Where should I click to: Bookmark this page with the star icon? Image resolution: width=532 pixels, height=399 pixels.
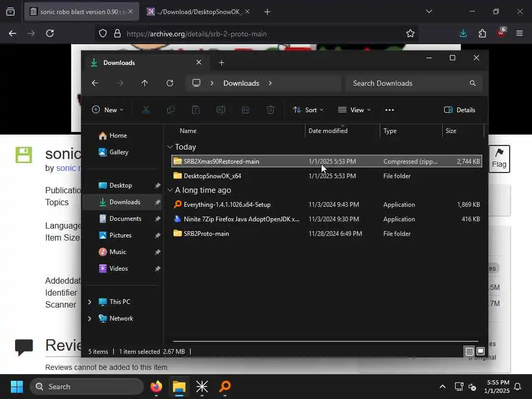point(410,33)
